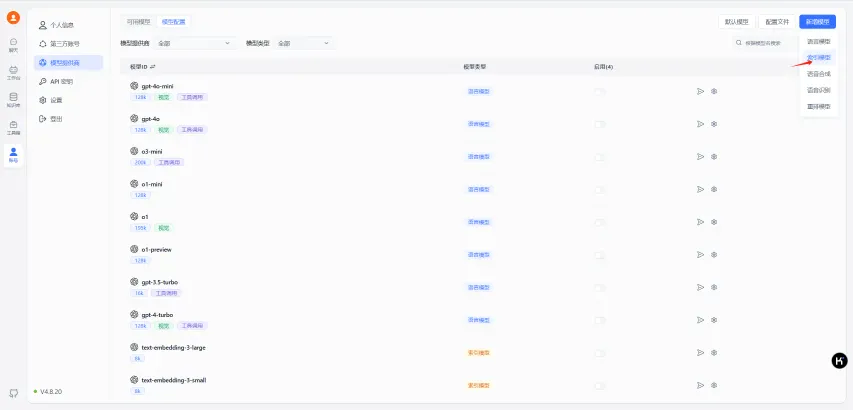This screenshot has width=853, height=410.
Task: Toggle the enable switch for o1-mini
Action: 600,190
